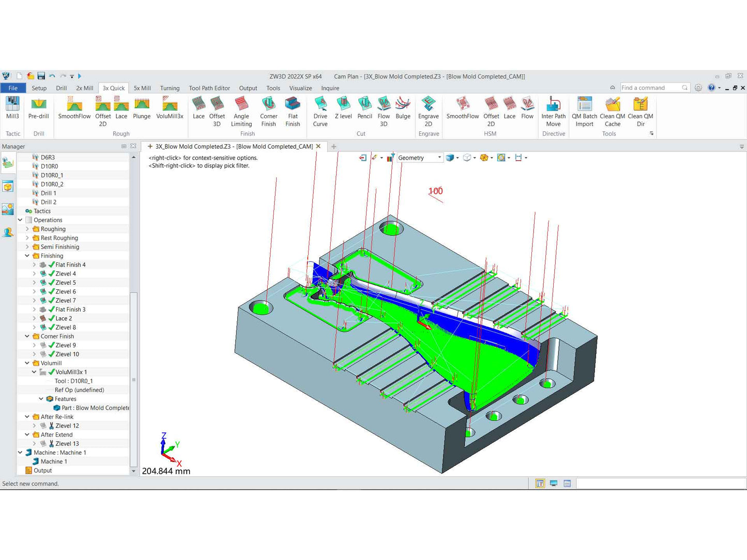
Task: Select the Pencil cut tool
Action: click(364, 109)
